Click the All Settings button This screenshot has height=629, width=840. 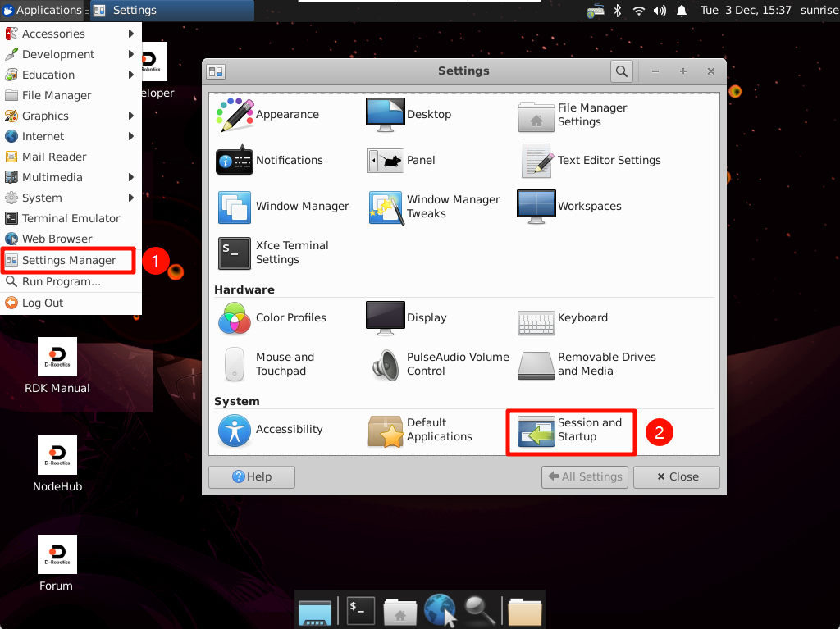click(585, 476)
